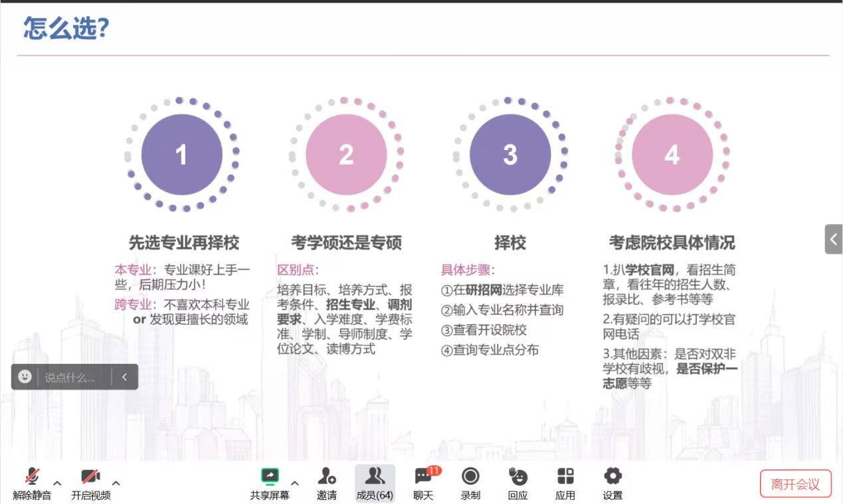Expand share options arrow beside 共享屏幕
This screenshot has height=504, width=843.
pos(295,483)
